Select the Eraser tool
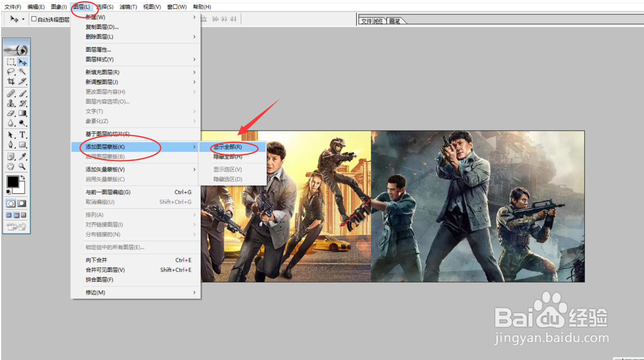This screenshot has width=644, height=360. [11, 113]
